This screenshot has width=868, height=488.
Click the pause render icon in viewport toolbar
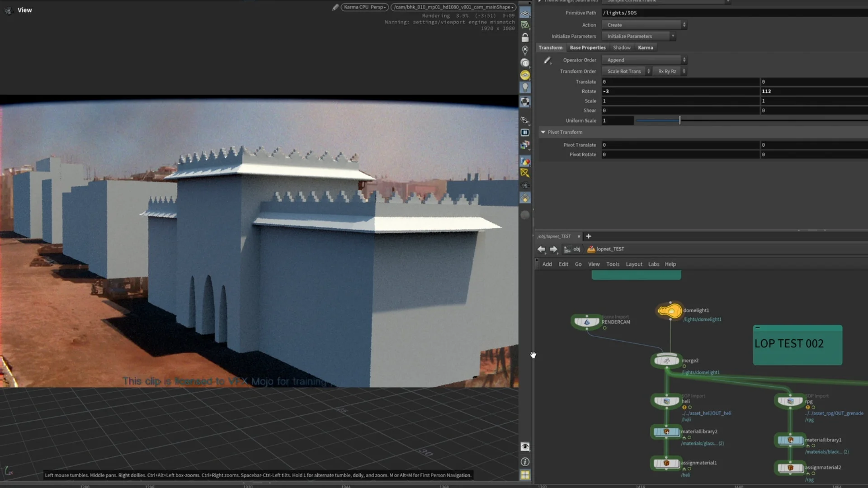tap(525, 132)
